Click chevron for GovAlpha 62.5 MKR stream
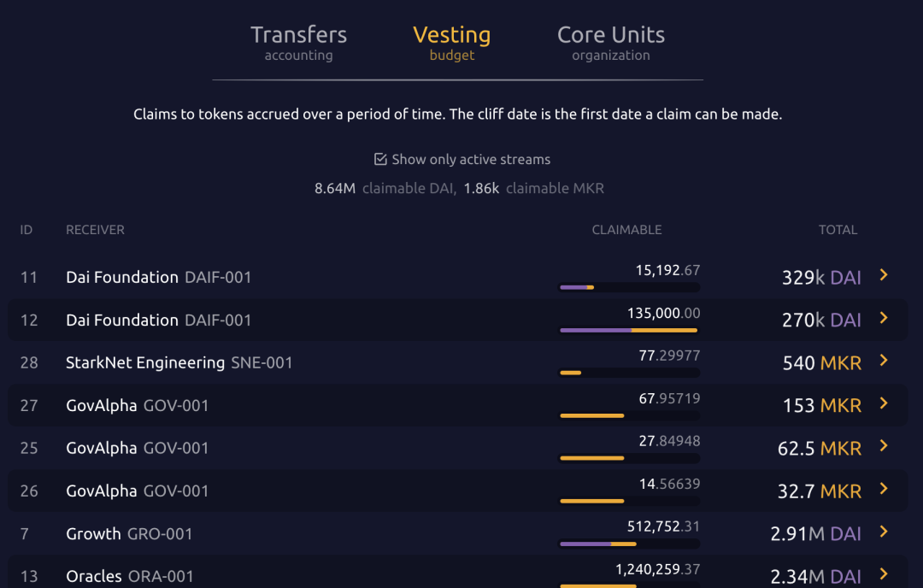923x588 pixels. [884, 446]
